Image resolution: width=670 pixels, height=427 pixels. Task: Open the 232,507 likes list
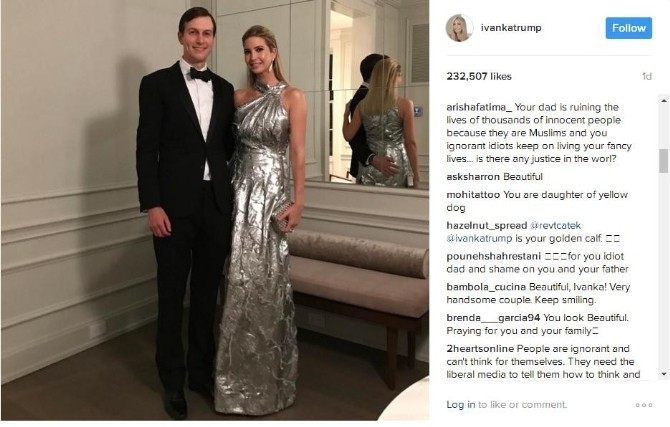[479, 77]
